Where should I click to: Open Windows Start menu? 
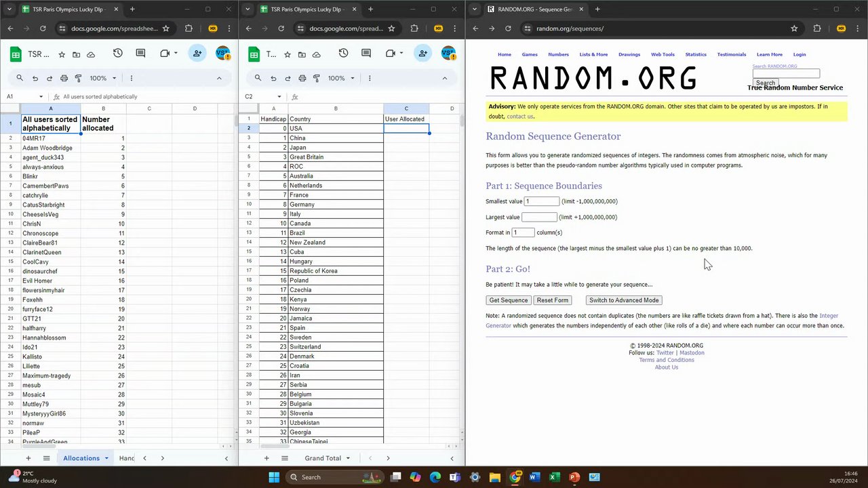coord(274,477)
